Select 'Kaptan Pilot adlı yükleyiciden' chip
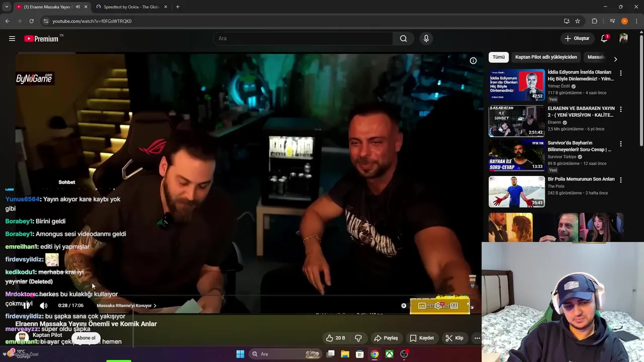 [546, 57]
